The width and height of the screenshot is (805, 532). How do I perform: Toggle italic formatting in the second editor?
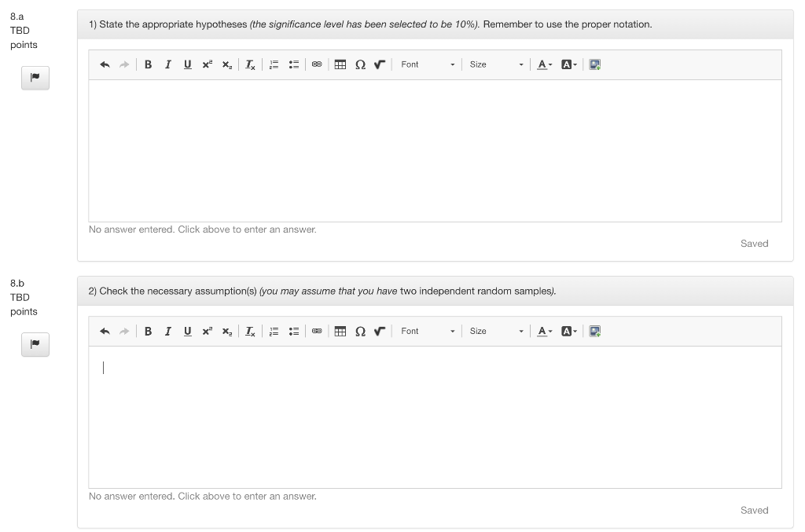(x=167, y=331)
